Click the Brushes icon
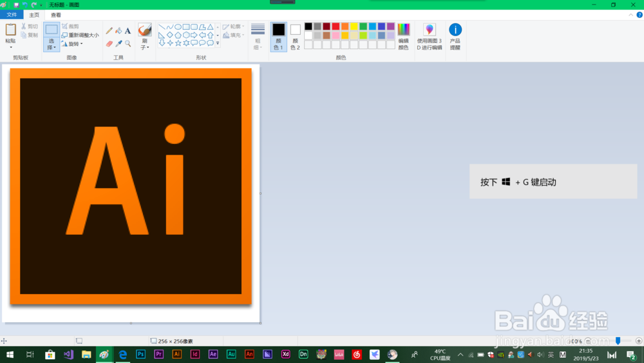The width and height of the screenshot is (644, 363). (x=144, y=30)
